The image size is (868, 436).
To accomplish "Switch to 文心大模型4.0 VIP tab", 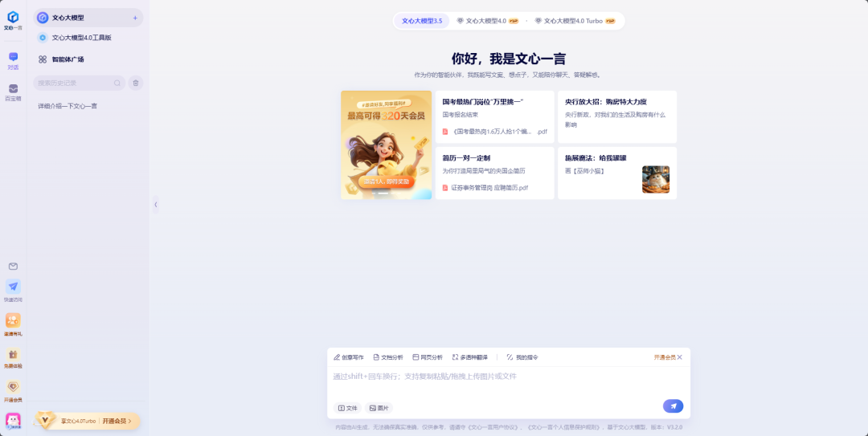I will [487, 21].
